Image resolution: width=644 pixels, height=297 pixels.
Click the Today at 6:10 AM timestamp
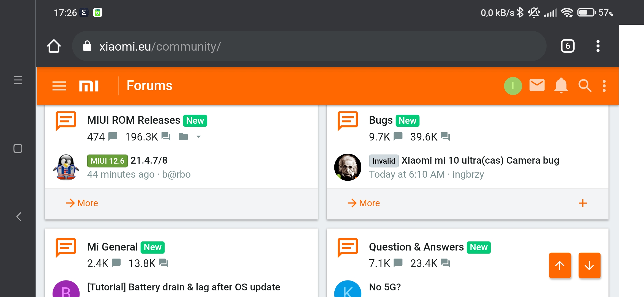407,174
